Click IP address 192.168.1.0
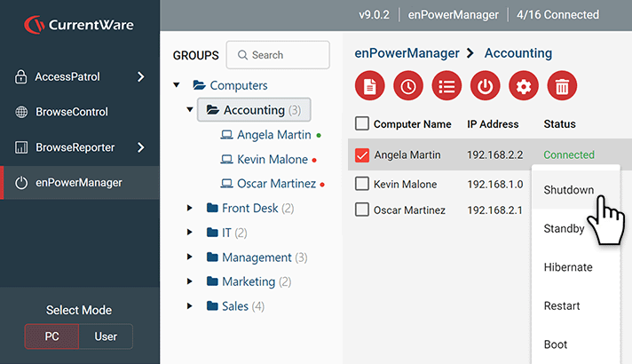This screenshot has height=364, width=632. pos(495,184)
